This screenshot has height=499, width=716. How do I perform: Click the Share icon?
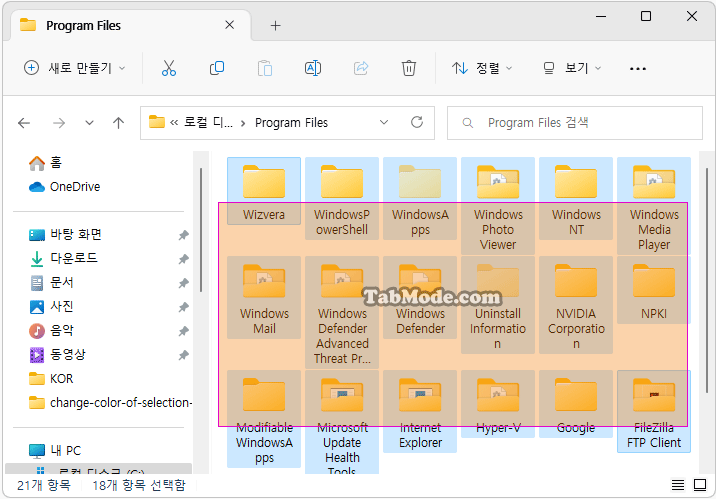pos(361,68)
